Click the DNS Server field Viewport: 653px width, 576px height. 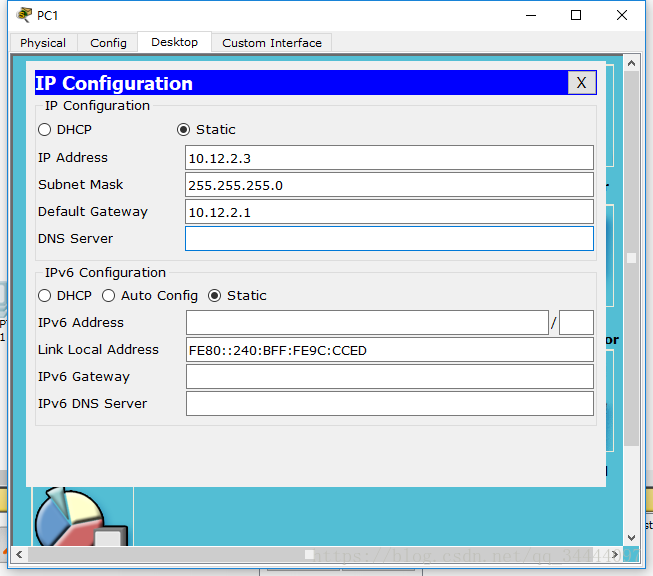point(389,239)
